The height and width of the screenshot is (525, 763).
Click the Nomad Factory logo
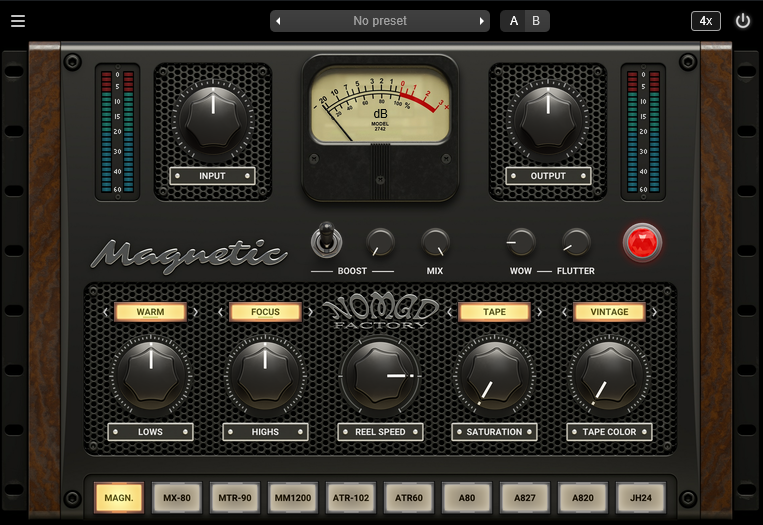coord(380,312)
